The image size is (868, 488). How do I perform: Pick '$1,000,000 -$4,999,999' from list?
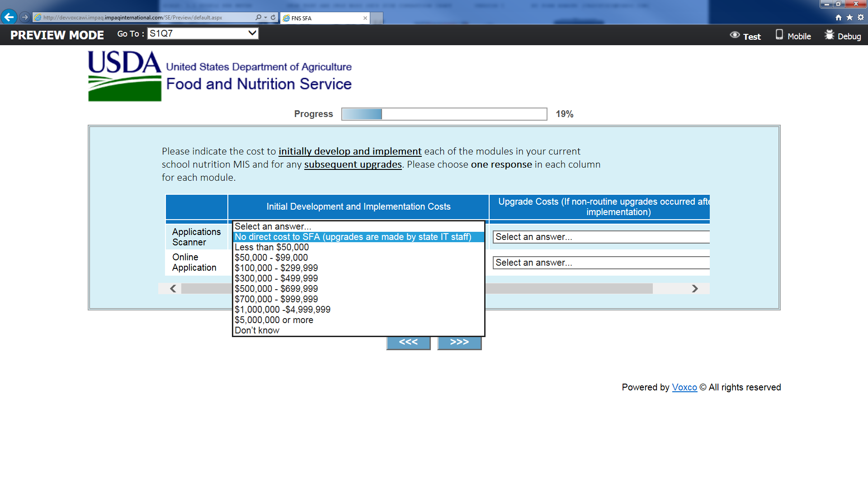pyautogui.click(x=283, y=310)
